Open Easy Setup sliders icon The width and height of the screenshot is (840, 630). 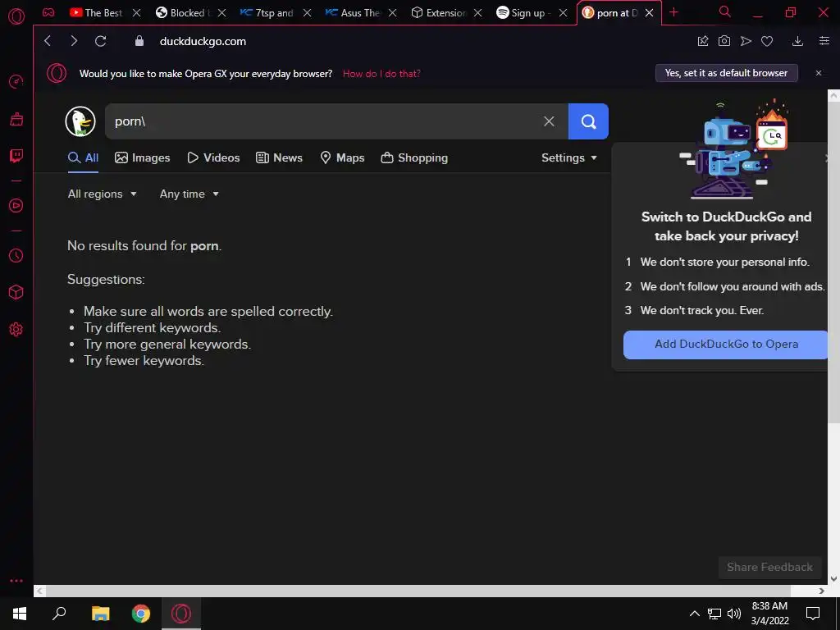point(824,41)
